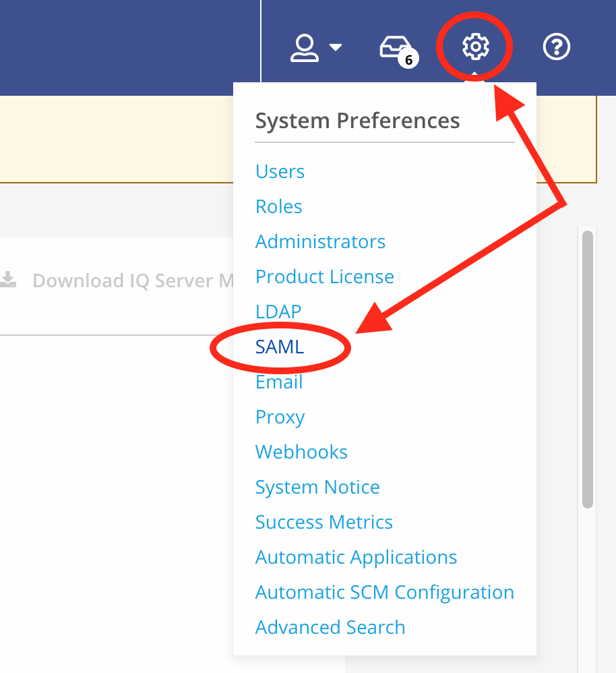Open Success Metrics
Viewport: 616px width, 673px height.
tap(324, 522)
